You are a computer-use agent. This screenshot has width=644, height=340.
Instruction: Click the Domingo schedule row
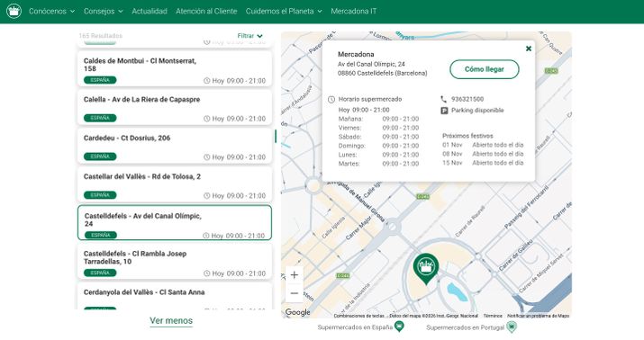(378, 146)
